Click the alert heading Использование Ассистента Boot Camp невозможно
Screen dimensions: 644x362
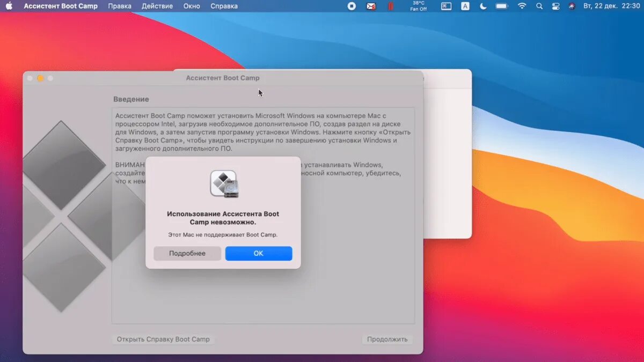223,218
